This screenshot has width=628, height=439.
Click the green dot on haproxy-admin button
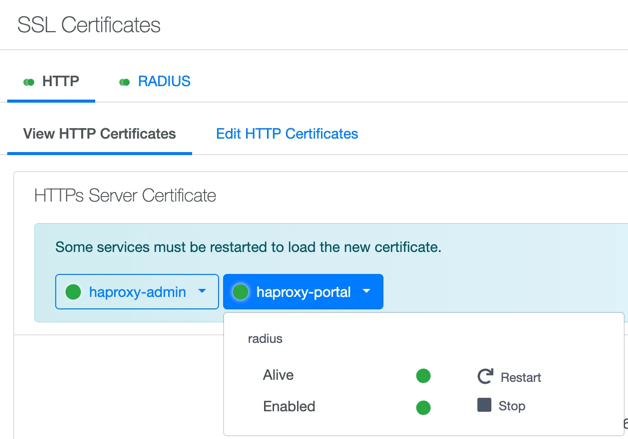[x=73, y=292]
